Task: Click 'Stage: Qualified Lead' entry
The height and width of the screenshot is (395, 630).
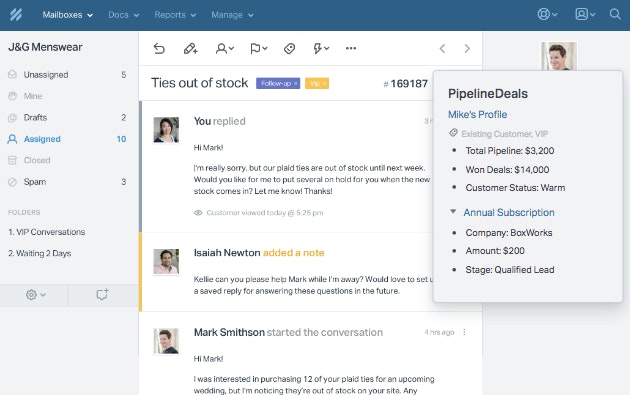Action: click(510, 270)
